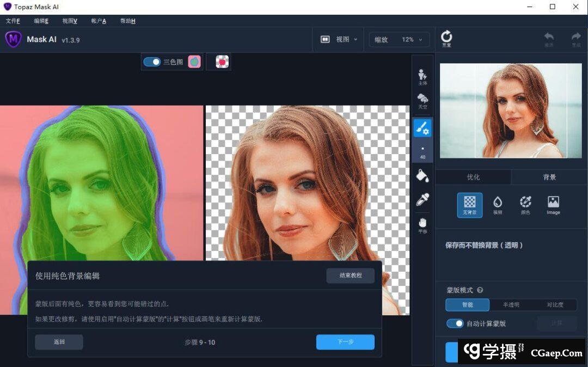Image resolution: width=588 pixels, height=367 pixels.
Task: Expand the 缩放 12% zoom dropdown
Action: (399, 39)
